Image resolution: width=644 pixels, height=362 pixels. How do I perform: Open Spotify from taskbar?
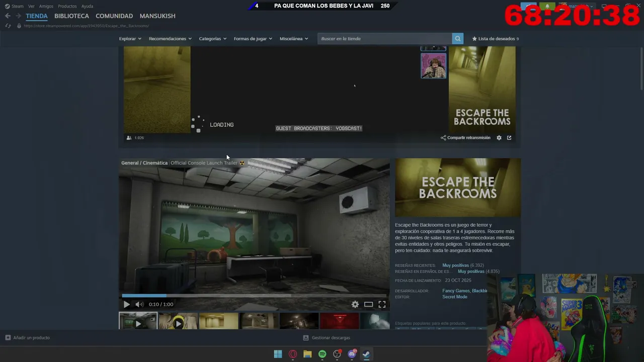(x=323, y=354)
